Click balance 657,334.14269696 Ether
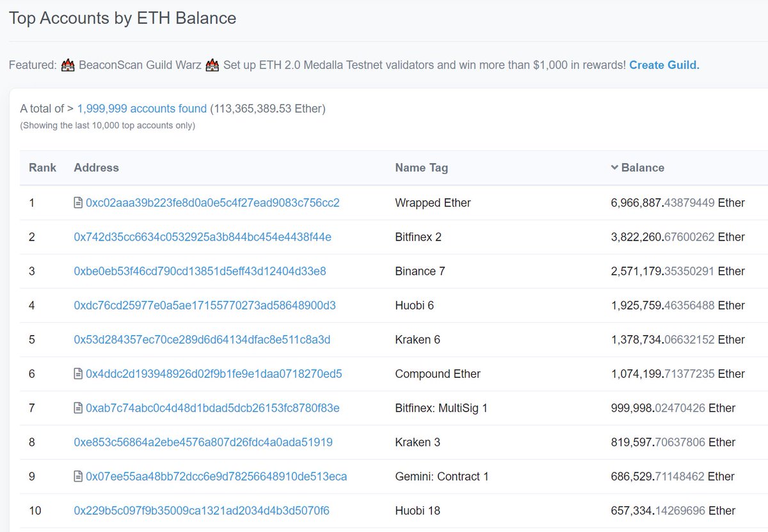 673,511
